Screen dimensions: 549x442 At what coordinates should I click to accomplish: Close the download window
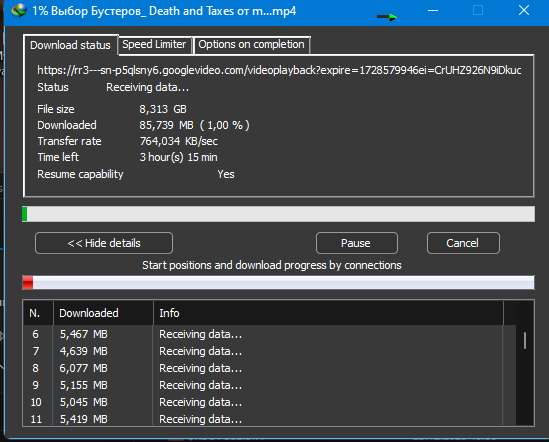pos(524,11)
